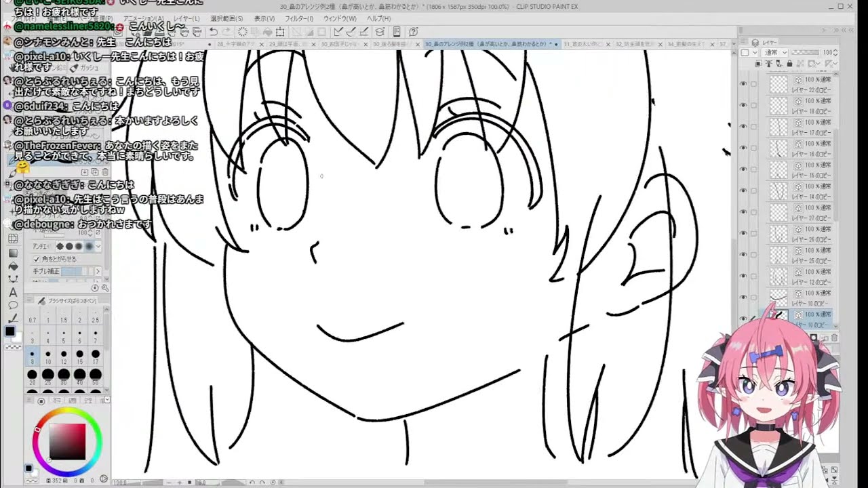Toggle visibility of layer レイヤー 27 のコピー
This screenshot has height=488, width=868.
point(743,211)
